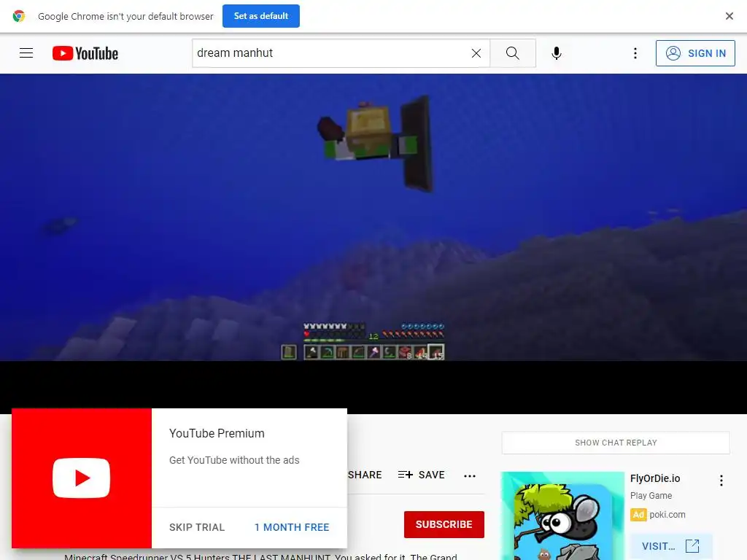Start voice search with the microphone
Screen dimensions: 747x560
(557, 53)
